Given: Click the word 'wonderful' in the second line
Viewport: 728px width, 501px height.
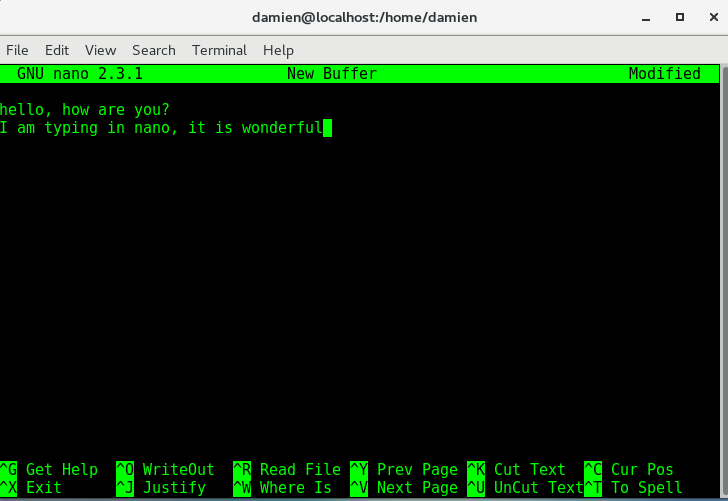Looking at the screenshot, I should [282, 128].
